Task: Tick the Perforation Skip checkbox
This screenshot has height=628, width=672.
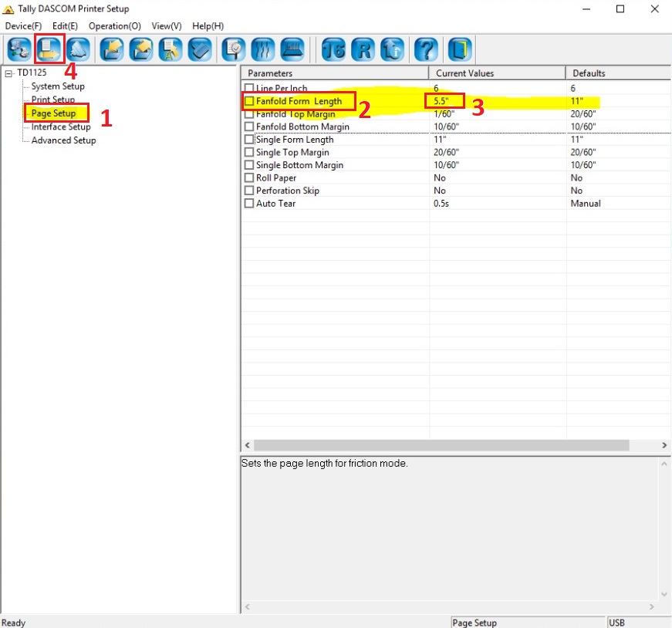Action: click(x=249, y=191)
